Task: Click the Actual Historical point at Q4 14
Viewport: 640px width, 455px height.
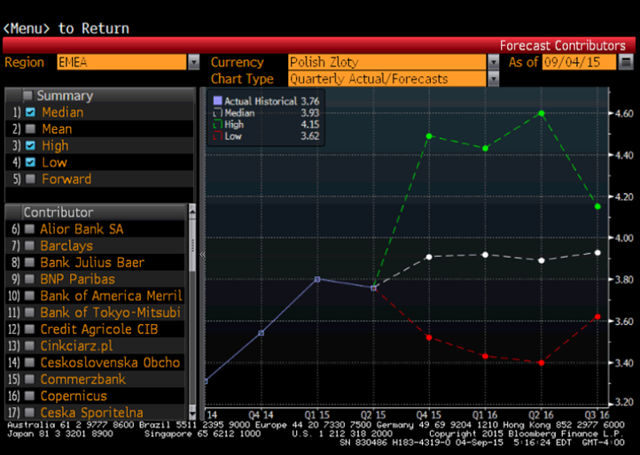Action: pos(261,333)
